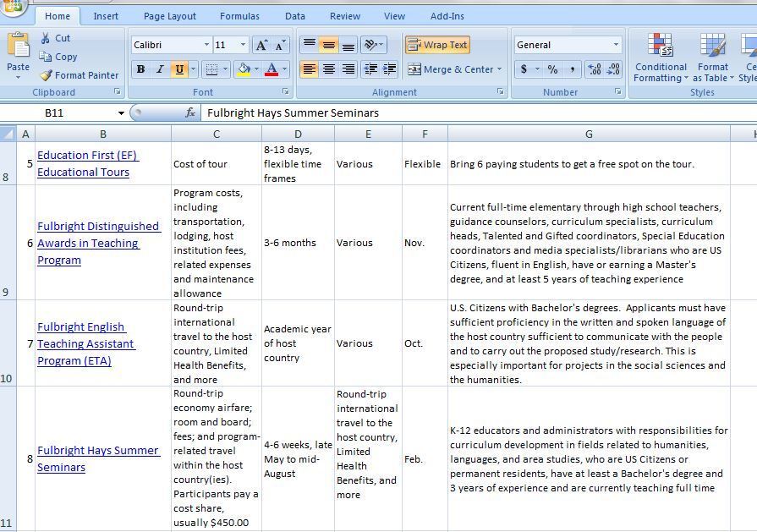The image size is (757, 532).
Task: Open the Font dialog launcher
Action: pos(285,91)
